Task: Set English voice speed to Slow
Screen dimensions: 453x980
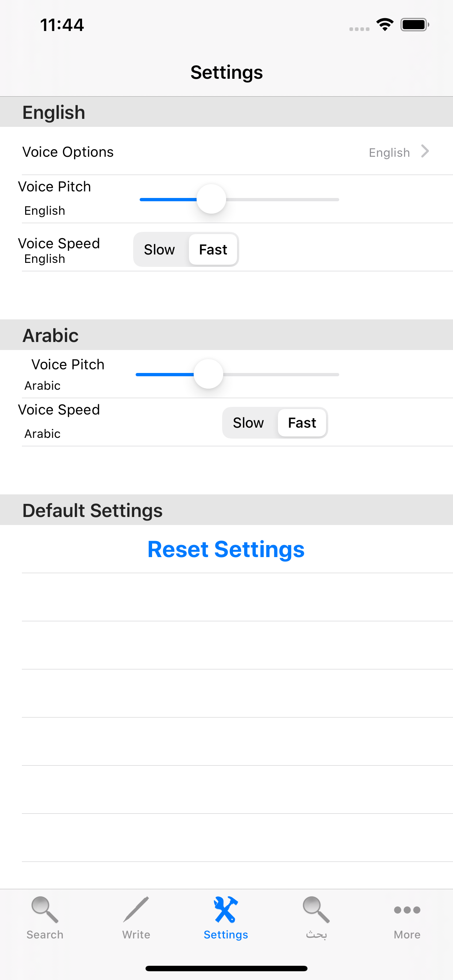Action: pos(159,250)
